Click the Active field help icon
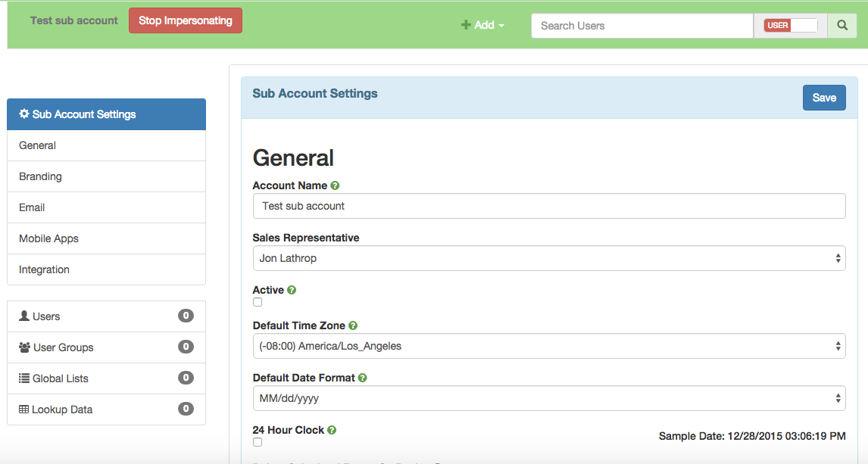The image size is (868, 464). pos(292,290)
